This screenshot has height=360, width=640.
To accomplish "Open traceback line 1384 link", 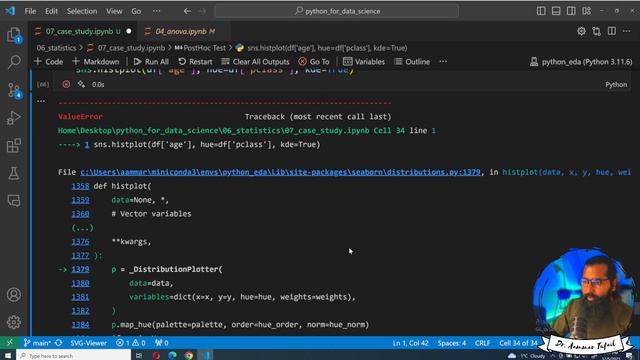I will tap(80, 325).
